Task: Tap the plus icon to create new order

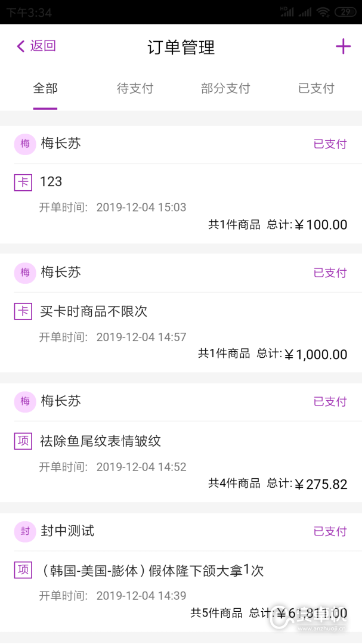Action: click(344, 46)
